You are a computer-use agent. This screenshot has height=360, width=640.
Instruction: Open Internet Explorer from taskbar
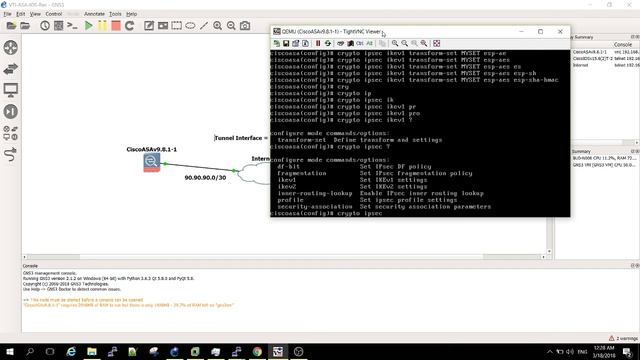(x=71, y=351)
